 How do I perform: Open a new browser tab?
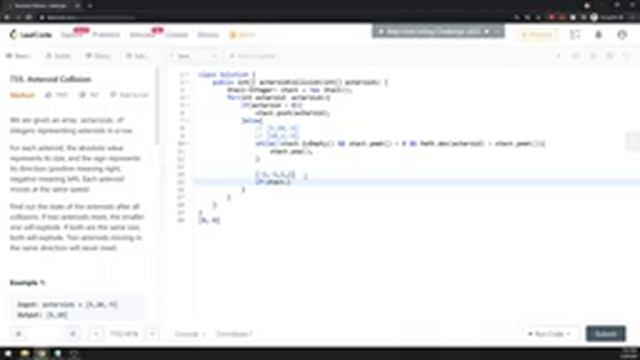[x=90, y=6]
